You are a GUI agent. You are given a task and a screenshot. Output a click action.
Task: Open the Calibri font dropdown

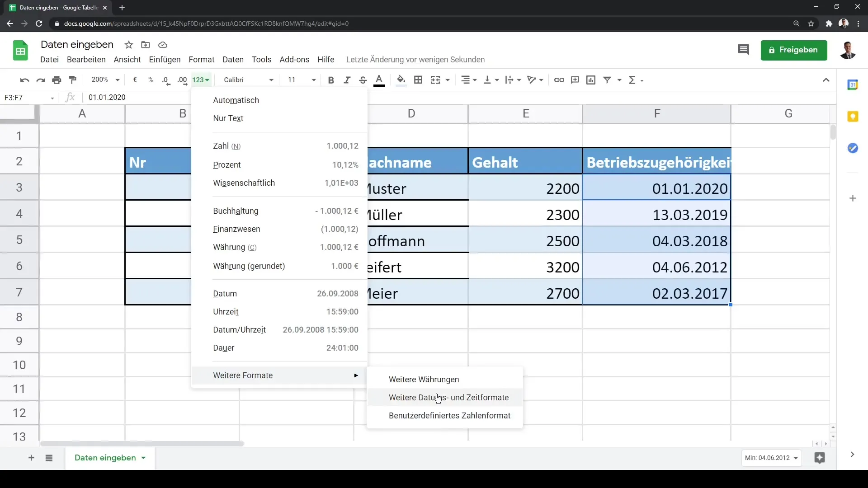pyautogui.click(x=249, y=80)
